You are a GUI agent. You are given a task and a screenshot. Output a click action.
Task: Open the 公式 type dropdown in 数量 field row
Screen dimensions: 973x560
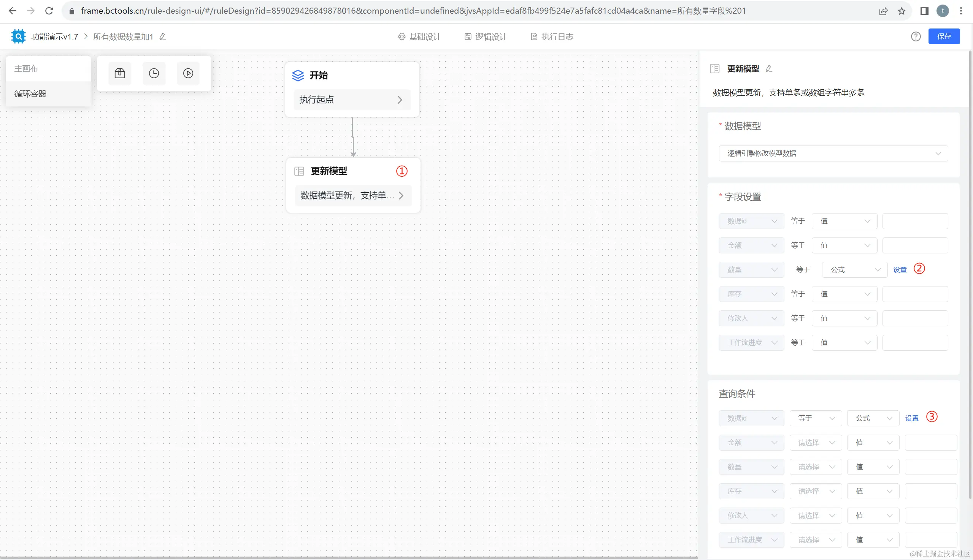coord(854,270)
